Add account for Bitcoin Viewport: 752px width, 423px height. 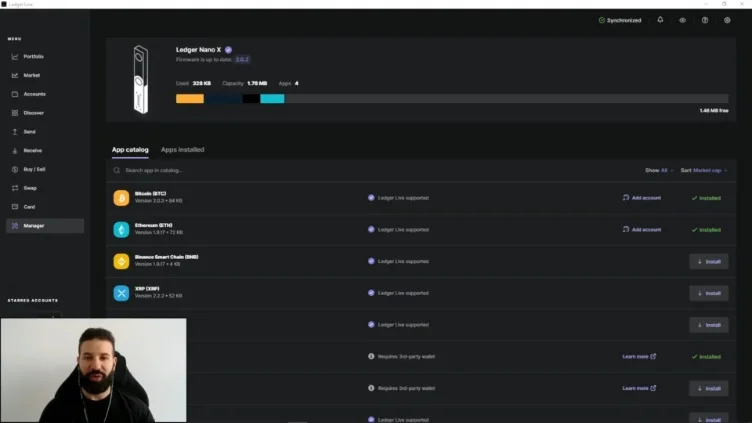click(x=642, y=198)
